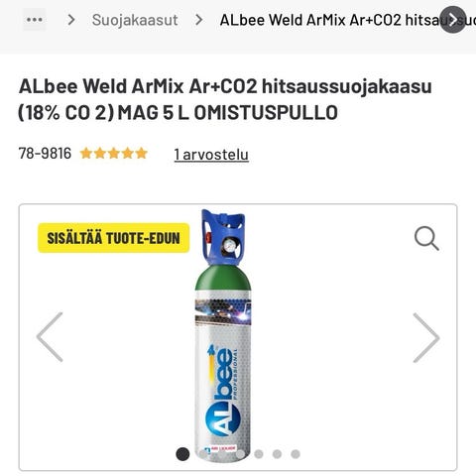
Task: Click the SISÄLTÄÄ TUOTE-EDUN yellow badge
Action: 114,238
